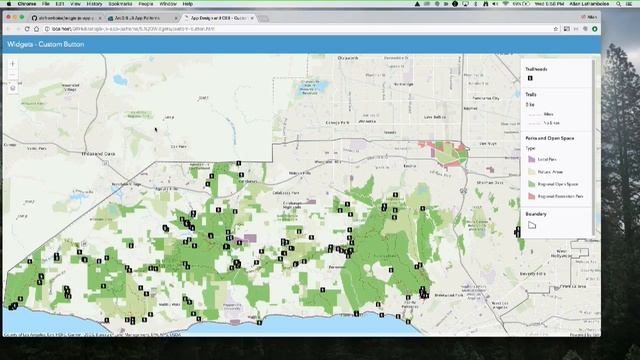Open the Bookmarks menu

click(x=120, y=4)
